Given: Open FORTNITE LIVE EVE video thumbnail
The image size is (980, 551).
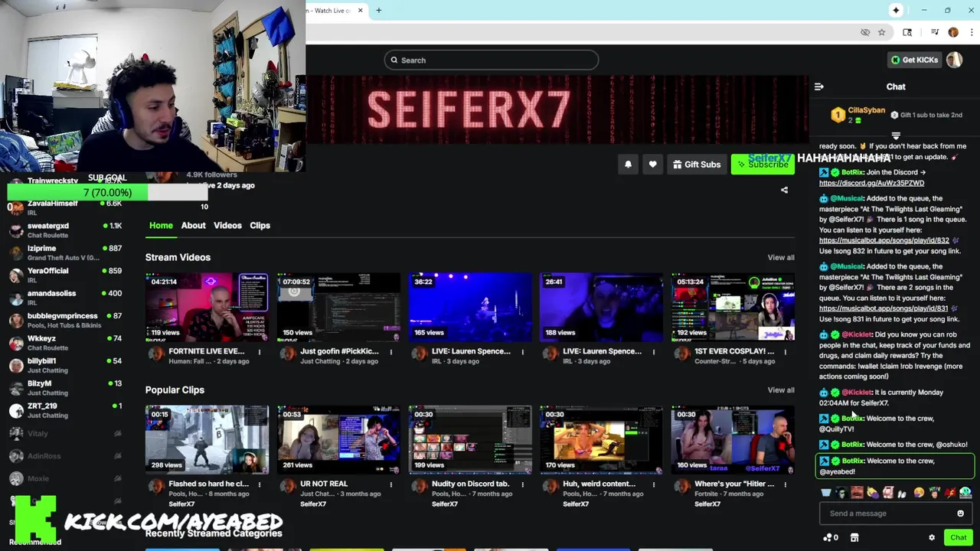Looking at the screenshot, I should click(x=207, y=307).
